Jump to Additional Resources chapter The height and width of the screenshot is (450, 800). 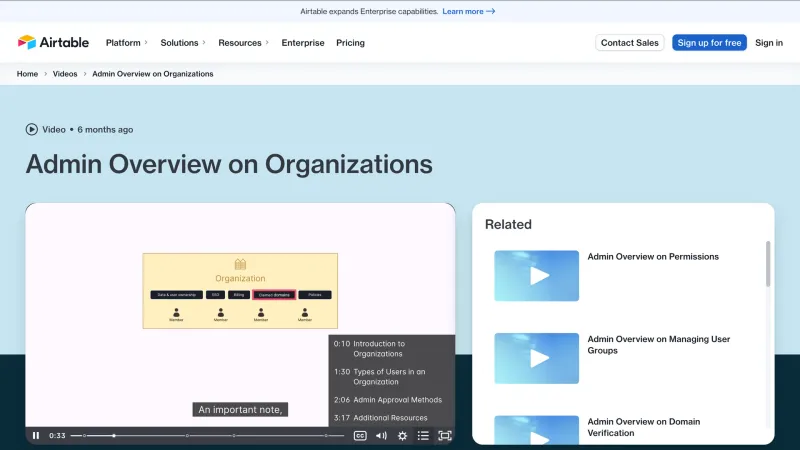coord(391,418)
